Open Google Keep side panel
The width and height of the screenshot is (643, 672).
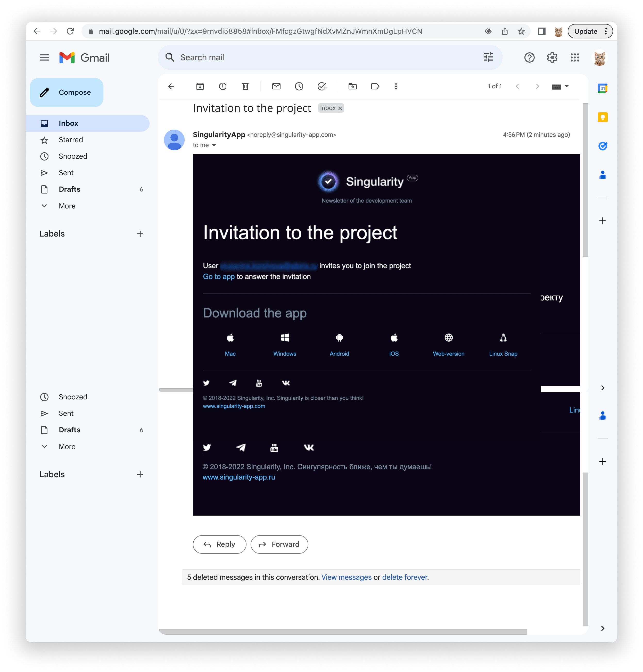coord(603,117)
